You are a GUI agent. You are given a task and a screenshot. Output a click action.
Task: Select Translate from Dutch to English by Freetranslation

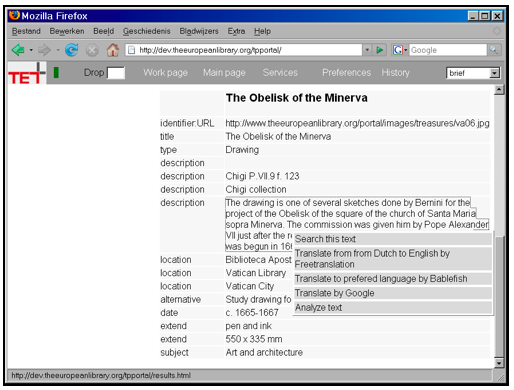coord(393,259)
